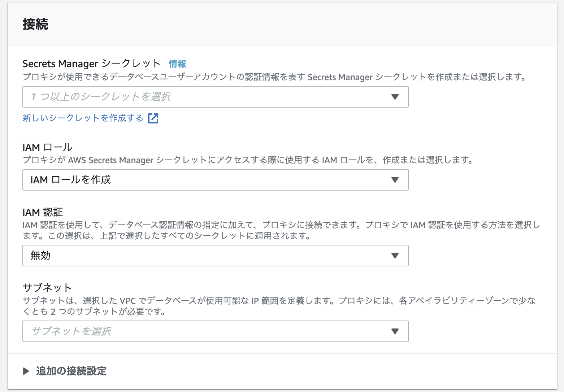
Task: Open the info popup via the 情報 label
Action: [177, 64]
